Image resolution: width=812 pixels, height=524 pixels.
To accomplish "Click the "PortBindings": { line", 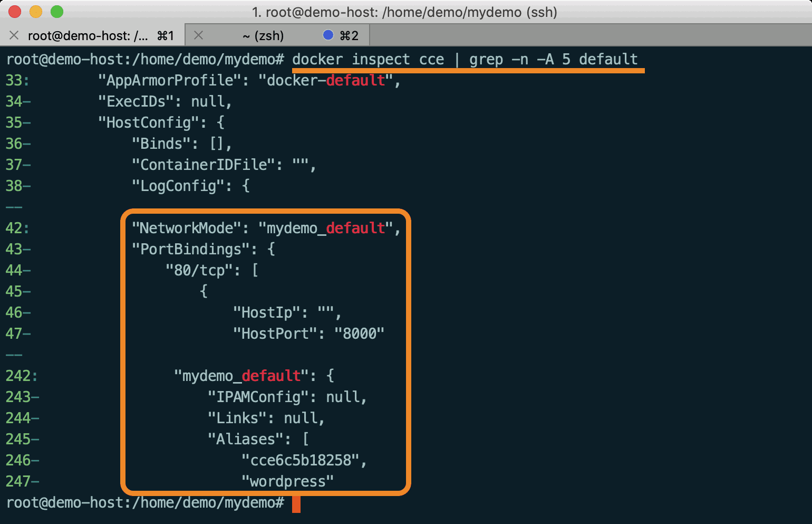I will pos(204,249).
